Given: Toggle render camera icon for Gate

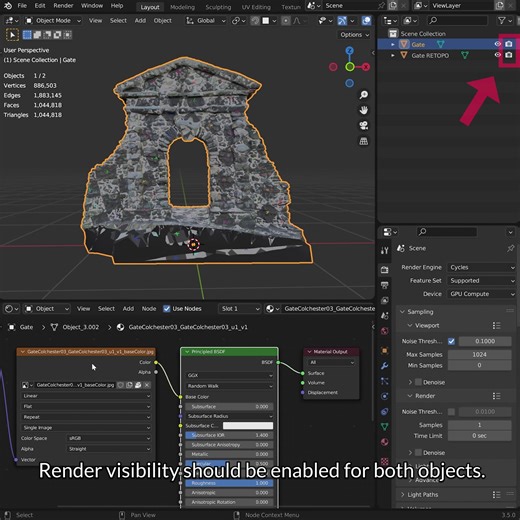Looking at the screenshot, I should pos(509,44).
